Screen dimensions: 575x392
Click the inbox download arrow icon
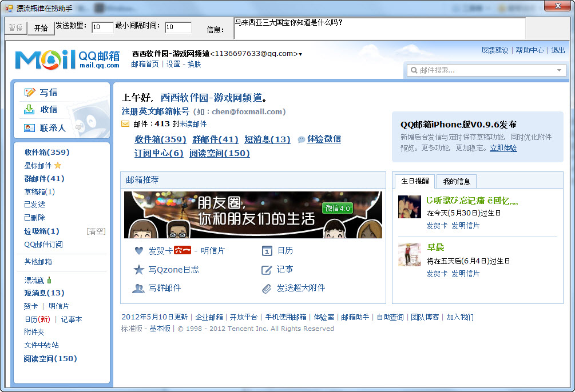(x=29, y=110)
